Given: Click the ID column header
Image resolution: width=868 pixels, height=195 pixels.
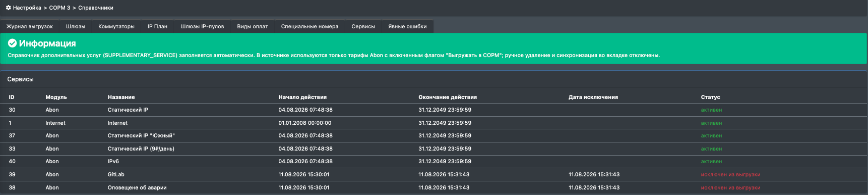Looking at the screenshot, I should coord(12,97).
